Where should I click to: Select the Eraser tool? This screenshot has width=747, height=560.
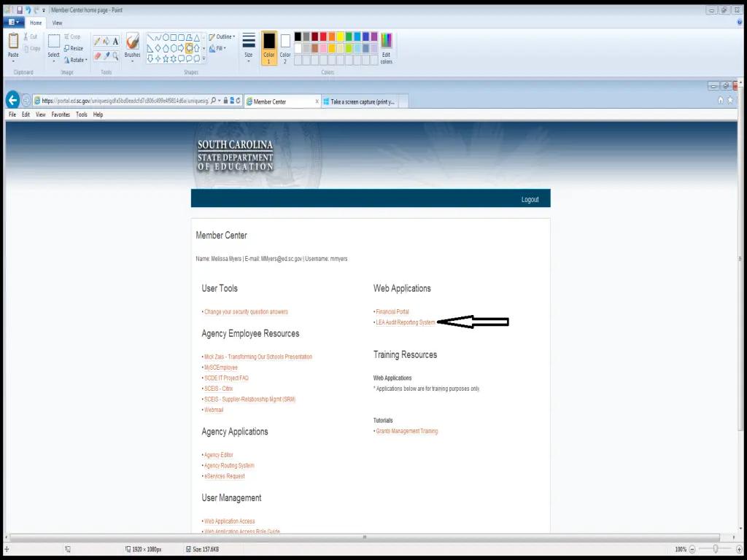coord(97,56)
